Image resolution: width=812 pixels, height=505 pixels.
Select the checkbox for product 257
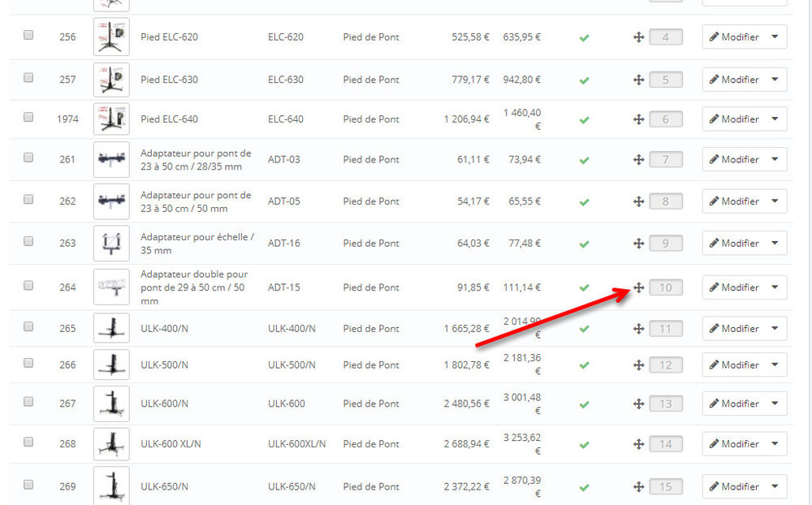[28, 77]
